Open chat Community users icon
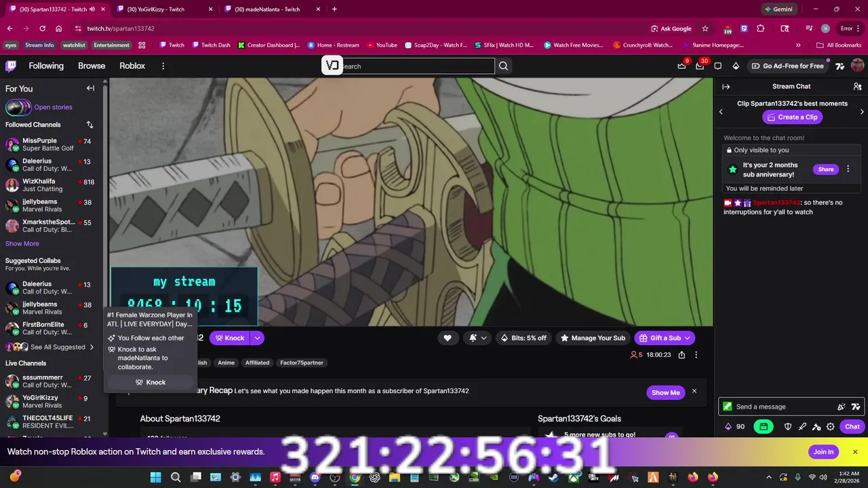Image resolution: width=868 pixels, height=488 pixels. click(x=857, y=87)
